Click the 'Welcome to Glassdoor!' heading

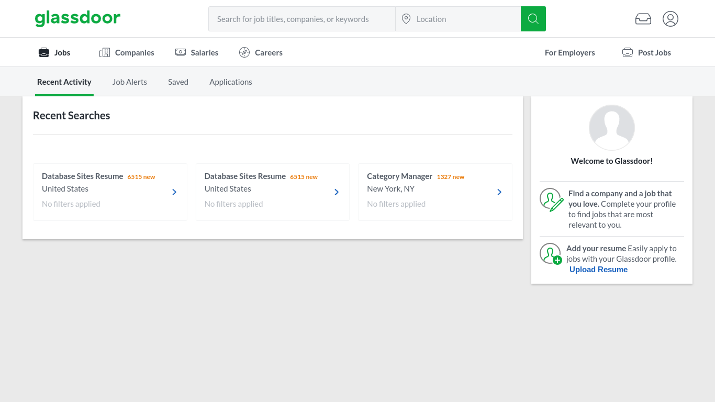click(611, 161)
